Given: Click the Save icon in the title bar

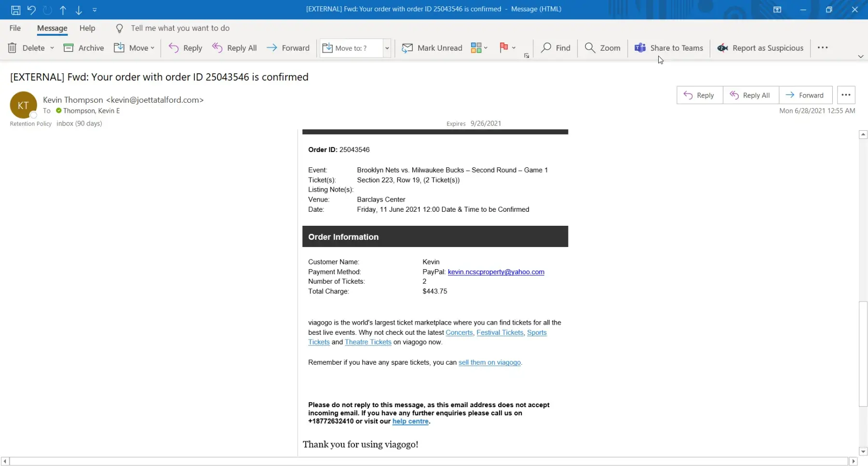Looking at the screenshot, I should [x=15, y=10].
